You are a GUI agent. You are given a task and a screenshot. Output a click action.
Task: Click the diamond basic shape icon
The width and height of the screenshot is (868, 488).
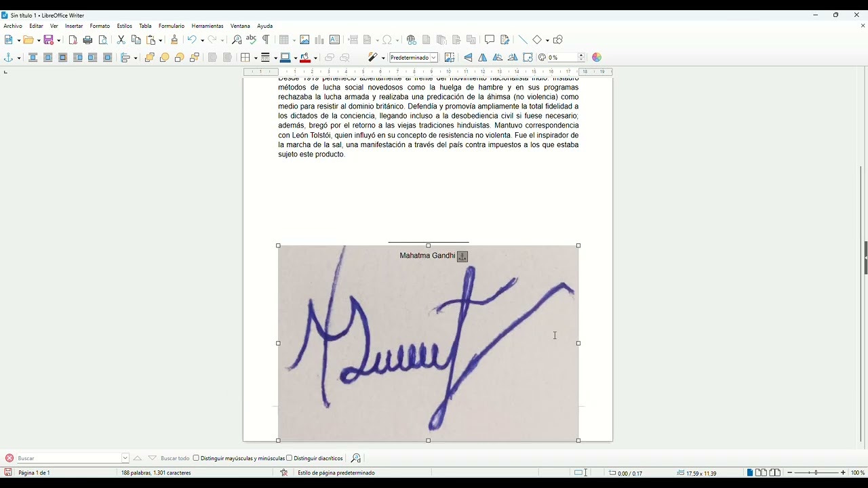(537, 40)
